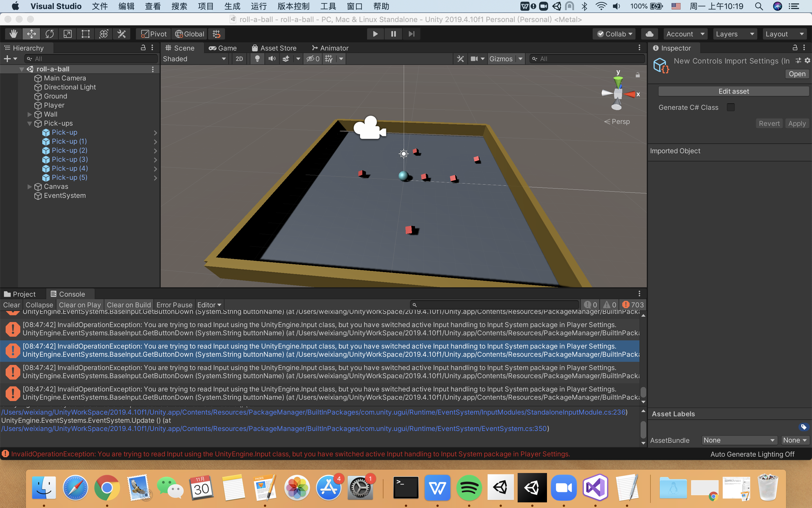Collapse the Pick-ups object
Image resolution: width=812 pixels, height=508 pixels.
point(30,123)
